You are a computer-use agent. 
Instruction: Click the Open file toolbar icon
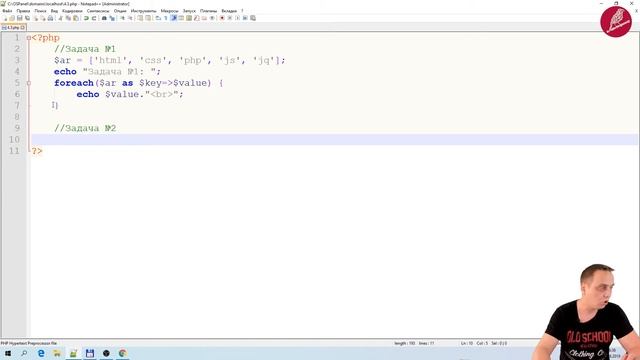point(12,18)
